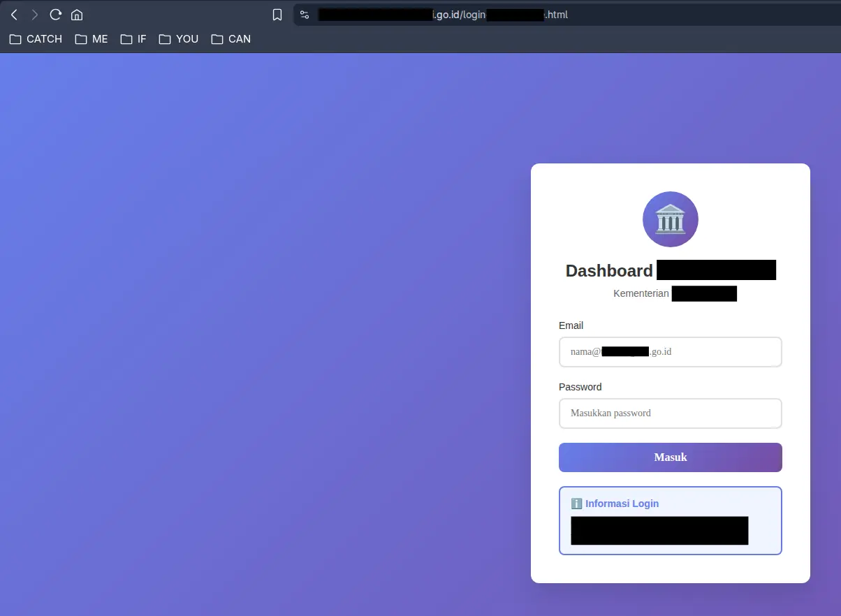Reload the page using the refresh icon
This screenshot has width=841, height=616.
click(56, 15)
